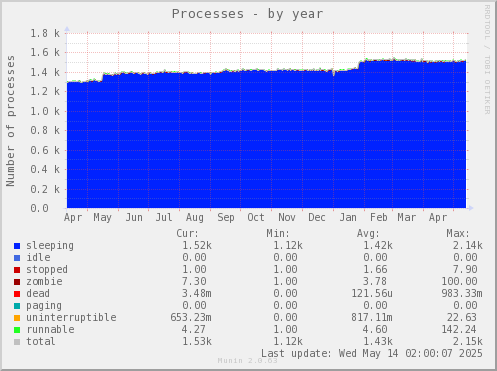Click the zombie legend color swatch
This screenshot has height=371, width=497.
pyautogui.click(x=17, y=282)
